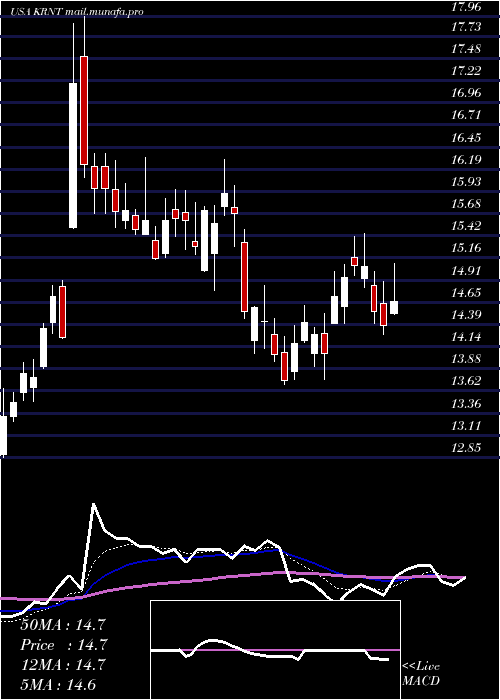This screenshot has width=500, height=700.
Task: Click the large red candlestick peaking near 17.48
Action: [x=84, y=110]
